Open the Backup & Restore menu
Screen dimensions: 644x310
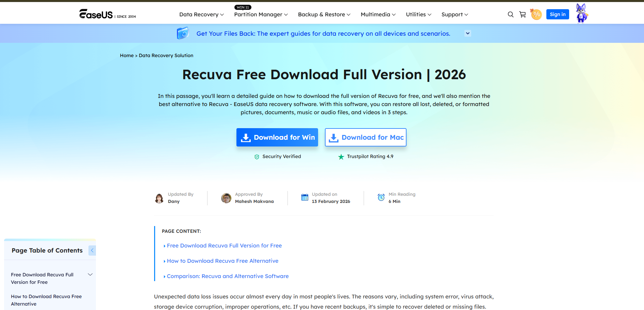point(324,15)
